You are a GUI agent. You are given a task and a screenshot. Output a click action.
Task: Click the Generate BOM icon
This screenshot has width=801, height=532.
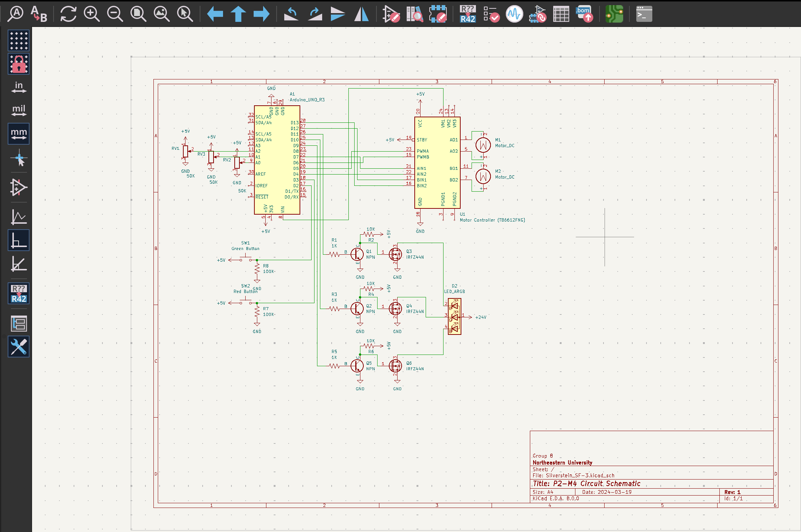coord(584,14)
